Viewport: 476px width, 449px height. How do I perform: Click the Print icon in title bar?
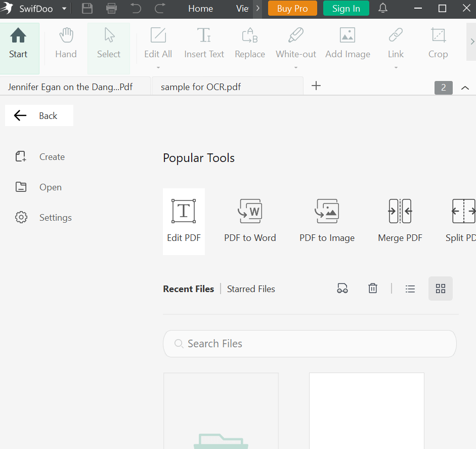click(x=111, y=9)
